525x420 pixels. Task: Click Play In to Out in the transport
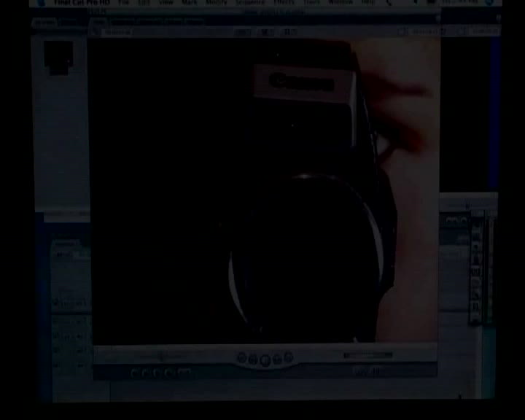253,359
